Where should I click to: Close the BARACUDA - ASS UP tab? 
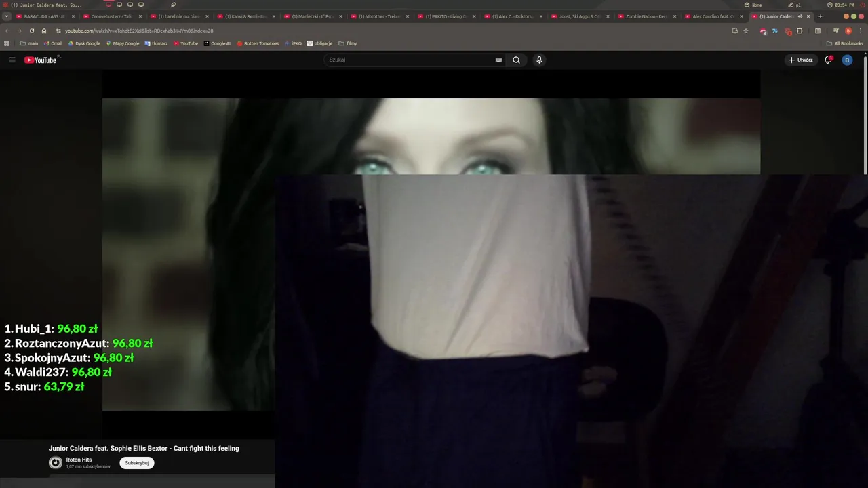tap(73, 16)
